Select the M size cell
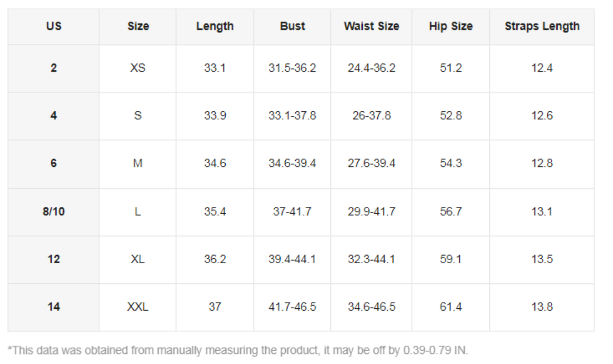 click(138, 164)
